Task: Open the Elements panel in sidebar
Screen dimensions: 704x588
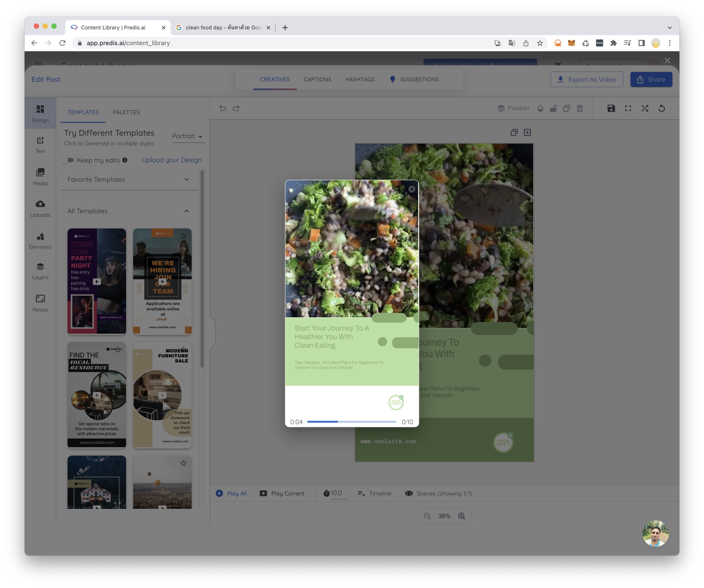Action: pyautogui.click(x=40, y=241)
